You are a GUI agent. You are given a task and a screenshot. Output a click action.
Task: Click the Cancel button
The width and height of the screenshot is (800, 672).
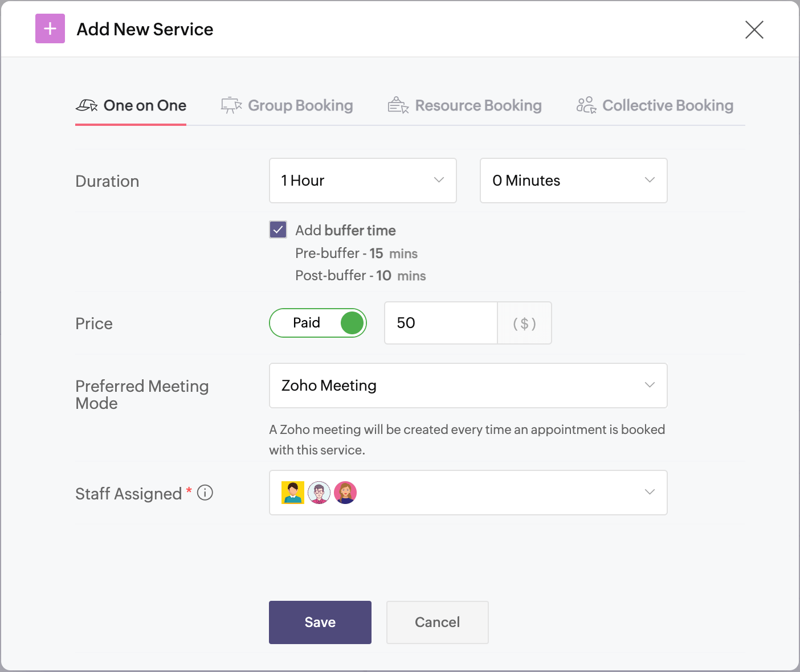(438, 622)
